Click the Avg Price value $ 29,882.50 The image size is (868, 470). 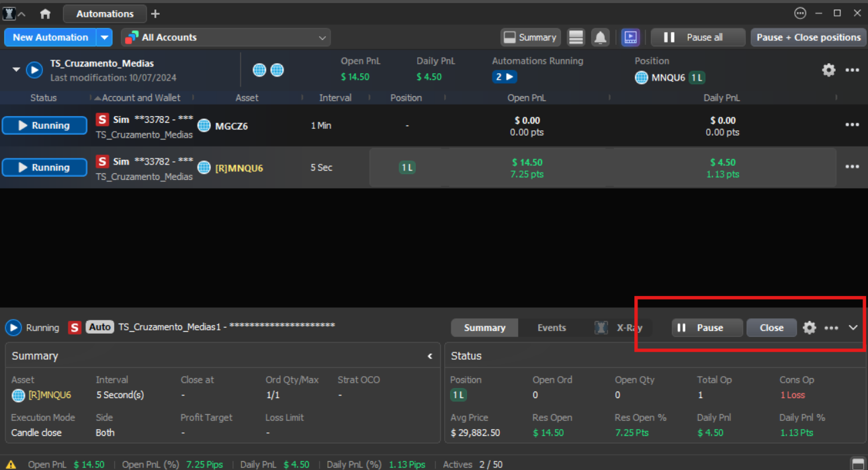[x=475, y=432]
